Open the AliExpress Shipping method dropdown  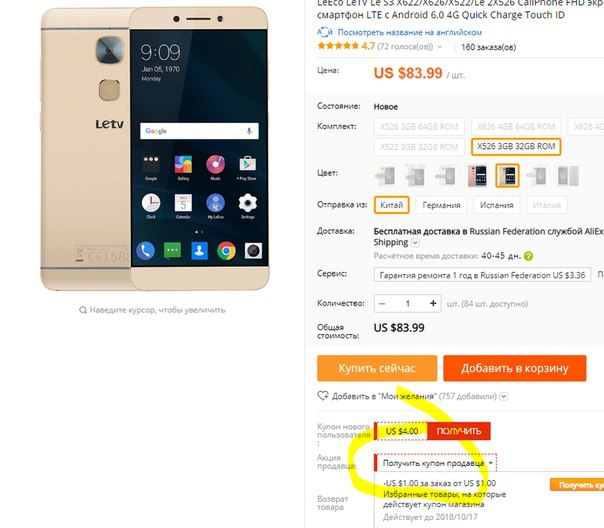(415, 243)
